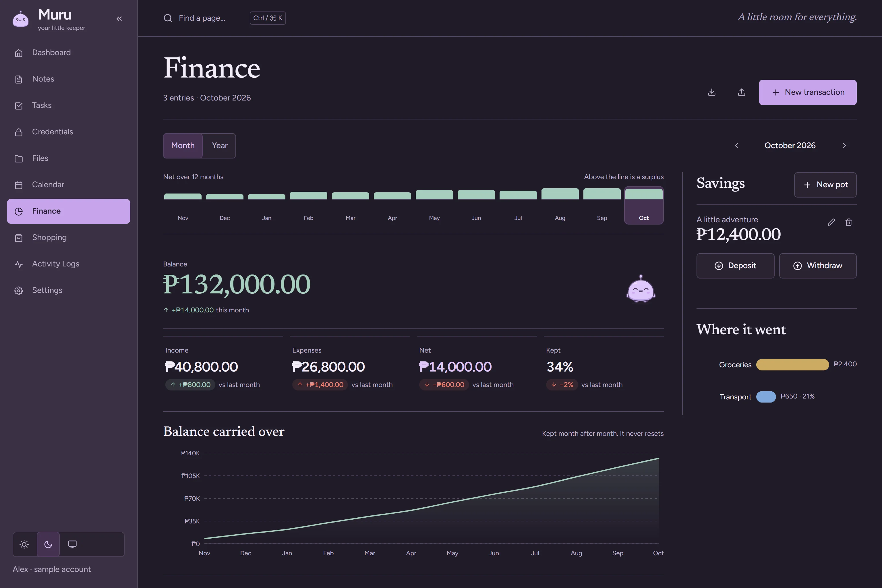Select system theme monitor icon
This screenshot has width=882, height=588.
72,544
